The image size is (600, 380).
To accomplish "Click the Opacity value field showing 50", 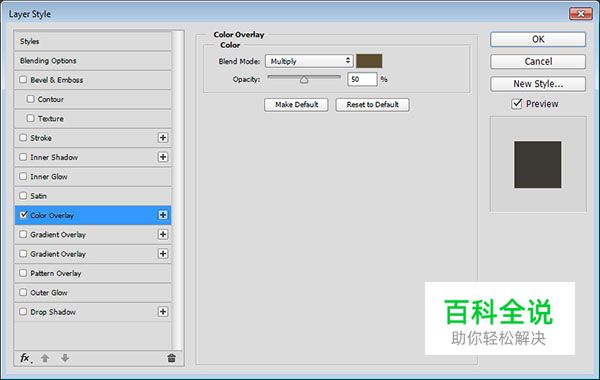I will click(x=362, y=79).
